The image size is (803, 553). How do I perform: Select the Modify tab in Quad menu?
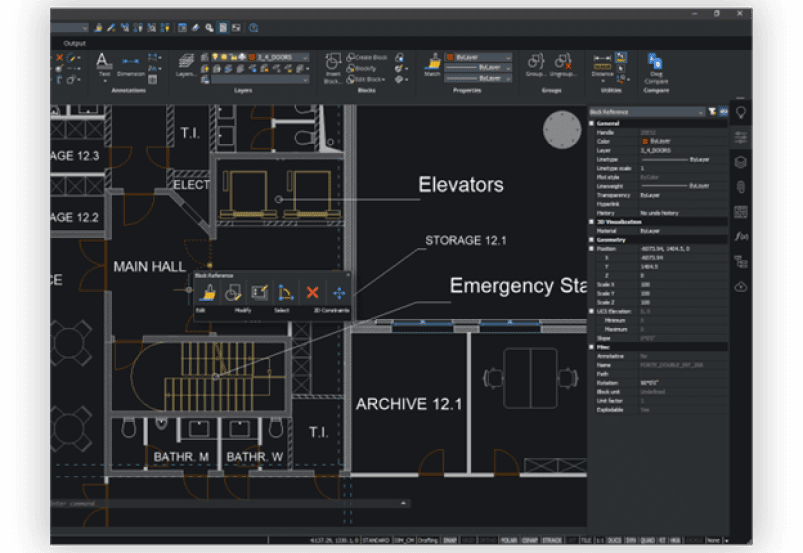[243, 311]
